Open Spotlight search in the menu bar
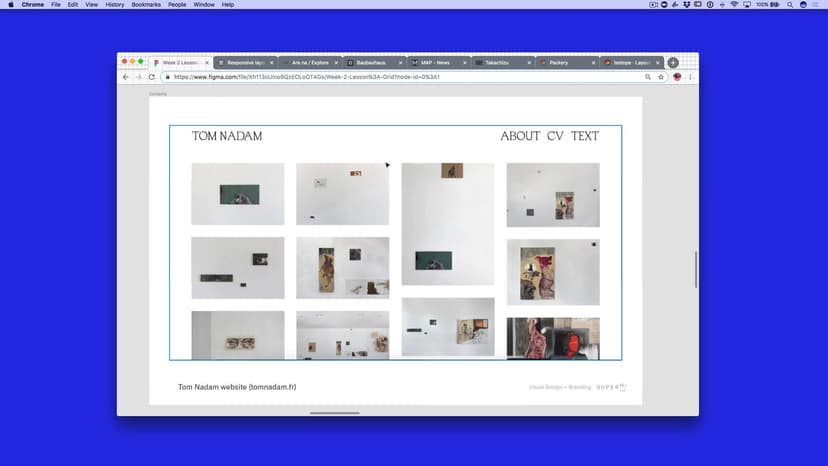 coord(788,5)
